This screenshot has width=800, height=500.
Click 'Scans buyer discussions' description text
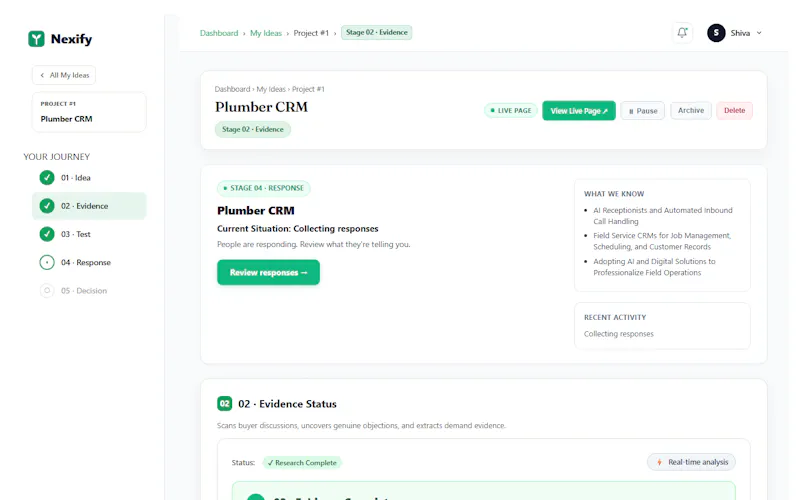[x=361, y=426]
